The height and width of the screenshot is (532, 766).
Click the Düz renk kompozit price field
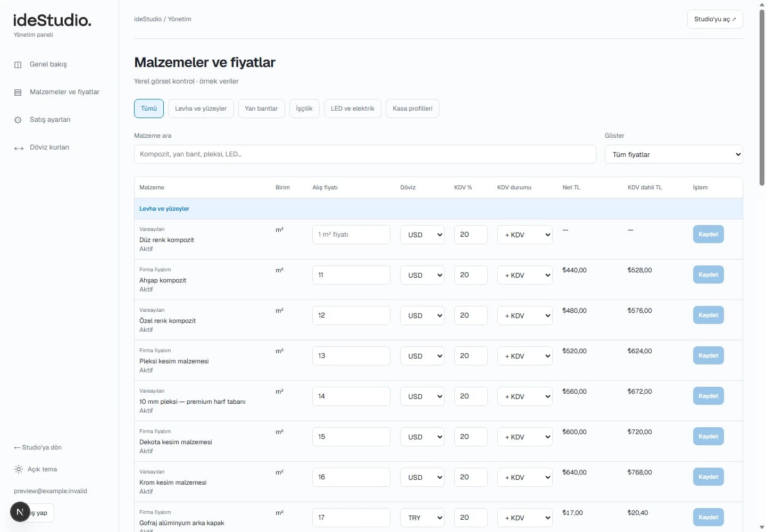pyautogui.click(x=351, y=235)
